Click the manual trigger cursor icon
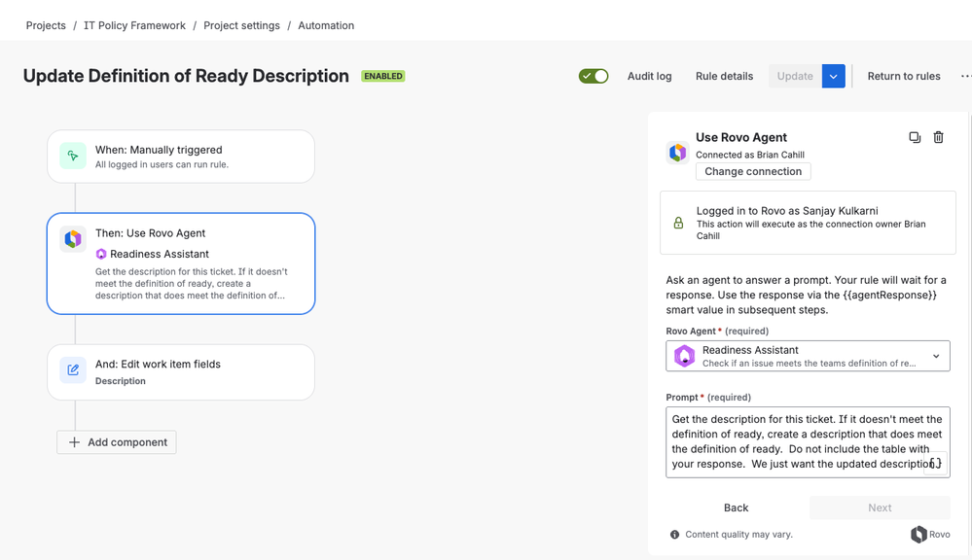This screenshot has height=560, width=972. click(x=73, y=157)
